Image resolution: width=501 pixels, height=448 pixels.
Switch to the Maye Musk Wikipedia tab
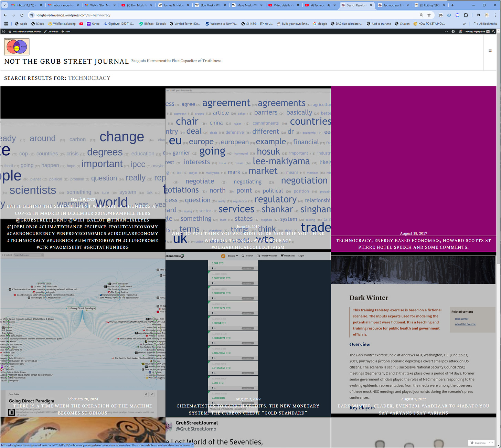coord(247,5)
